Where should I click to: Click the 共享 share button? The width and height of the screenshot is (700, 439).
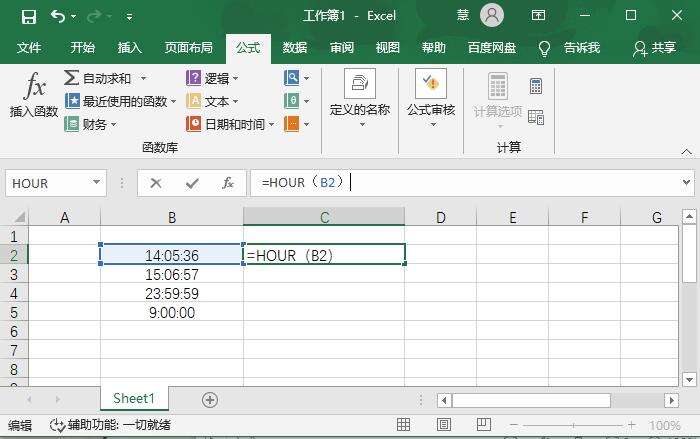654,48
